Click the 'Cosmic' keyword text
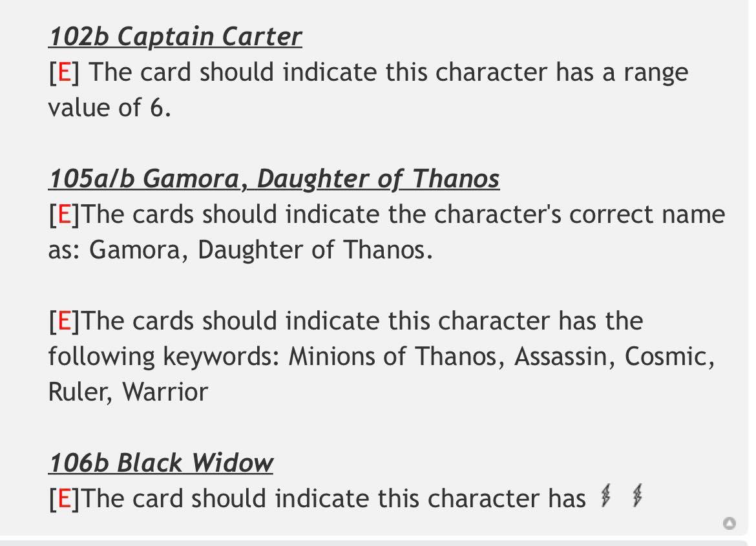The height and width of the screenshot is (546, 756). point(666,357)
